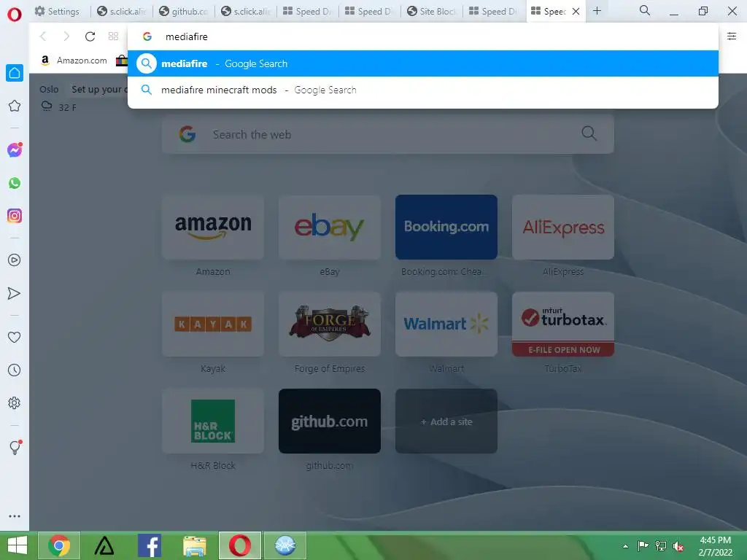This screenshot has width=747, height=560.
Task: Go forward to the next page
Action: 66,36
